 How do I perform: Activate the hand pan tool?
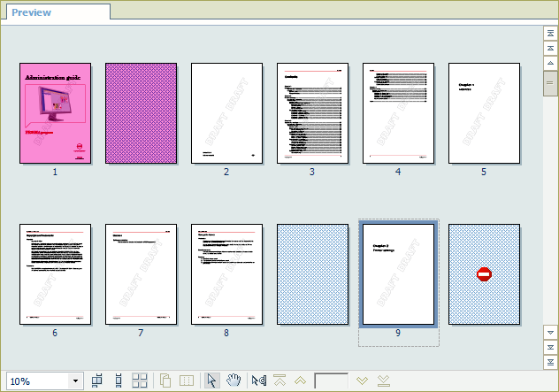point(234,380)
